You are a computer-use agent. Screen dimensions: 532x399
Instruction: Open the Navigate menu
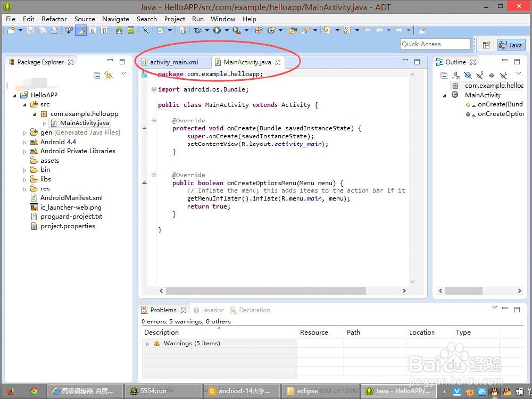(115, 19)
